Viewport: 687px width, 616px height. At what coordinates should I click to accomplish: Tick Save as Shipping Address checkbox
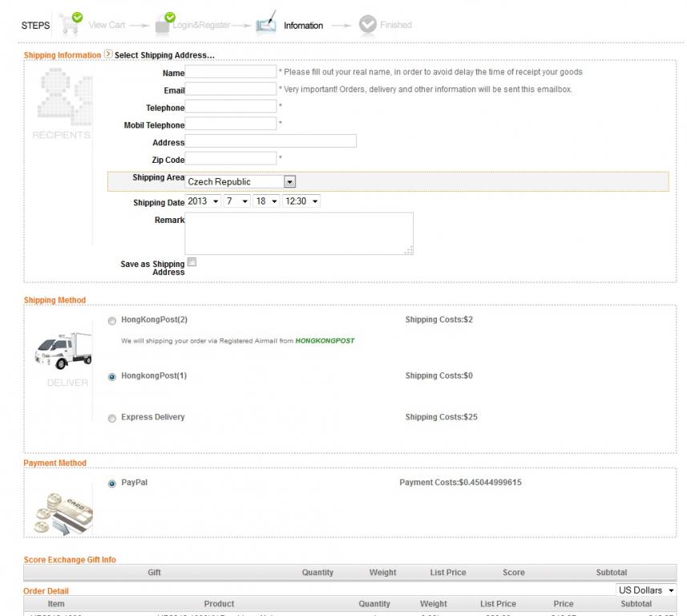[192, 261]
